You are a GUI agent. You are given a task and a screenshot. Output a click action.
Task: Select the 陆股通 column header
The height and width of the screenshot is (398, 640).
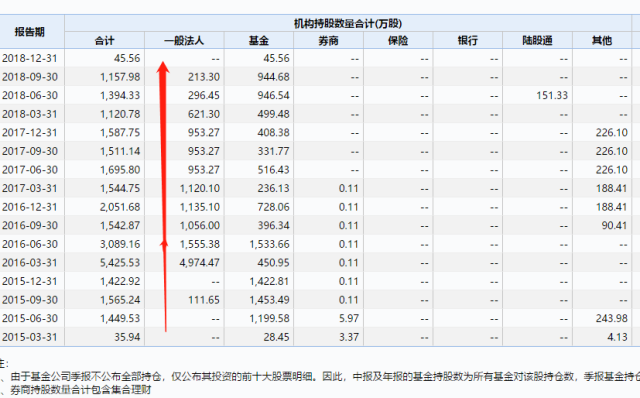pyautogui.click(x=538, y=40)
